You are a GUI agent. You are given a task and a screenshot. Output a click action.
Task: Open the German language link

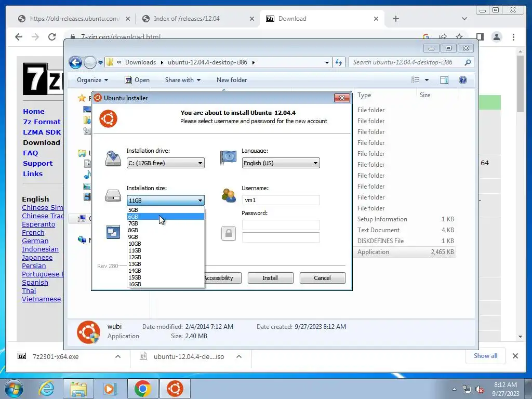tap(35, 241)
